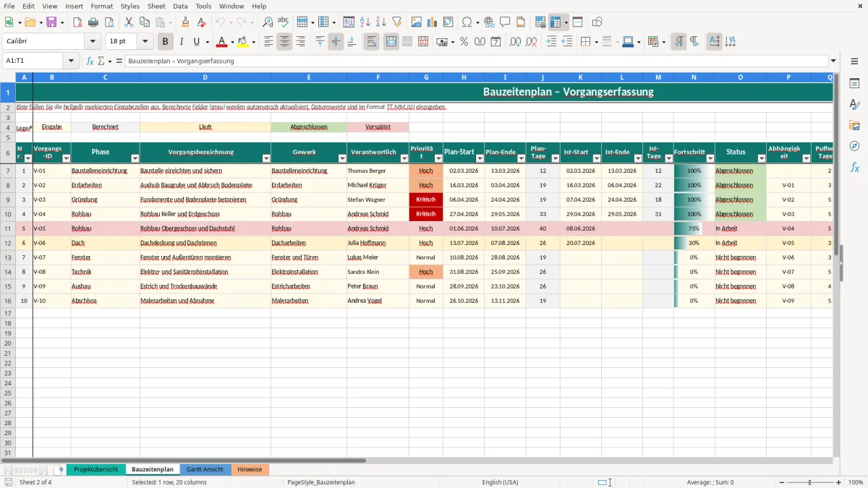This screenshot has height=488, width=868.
Task: Click row 11 header
Action: pos(8,228)
